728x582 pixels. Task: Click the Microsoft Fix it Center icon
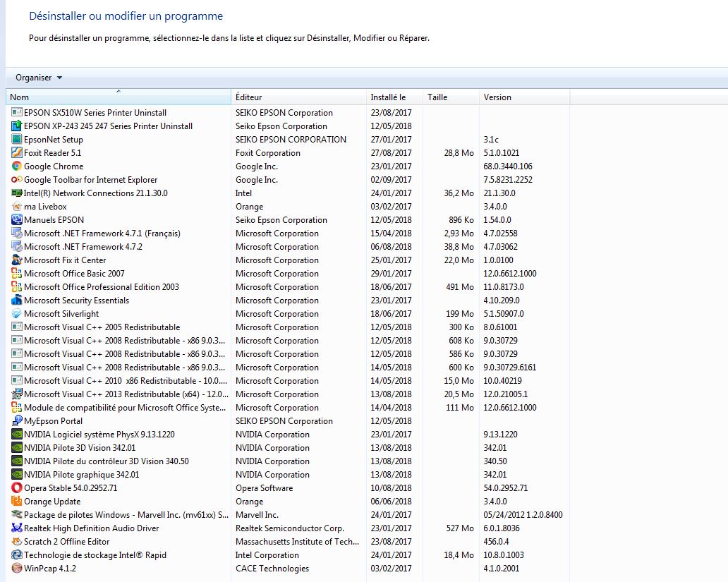18,260
